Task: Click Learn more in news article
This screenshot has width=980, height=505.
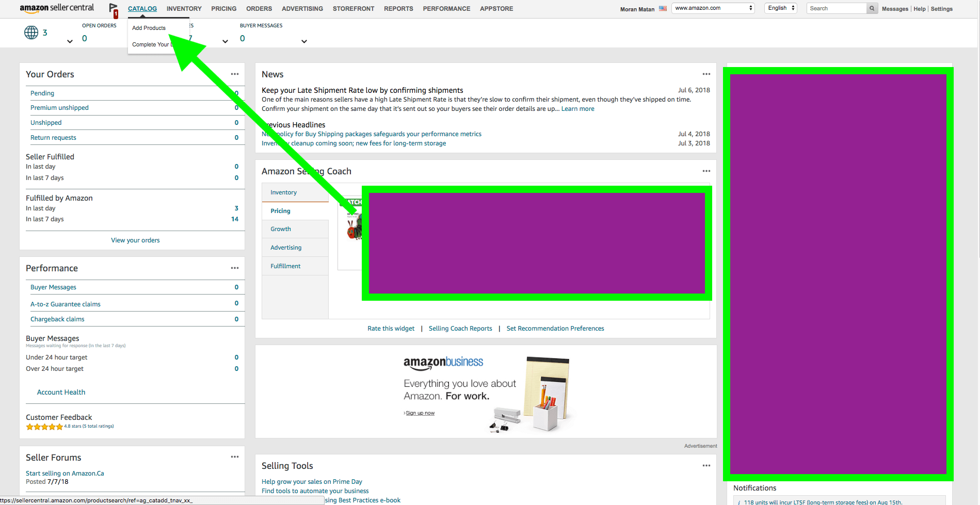Action: click(x=577, y=109)
